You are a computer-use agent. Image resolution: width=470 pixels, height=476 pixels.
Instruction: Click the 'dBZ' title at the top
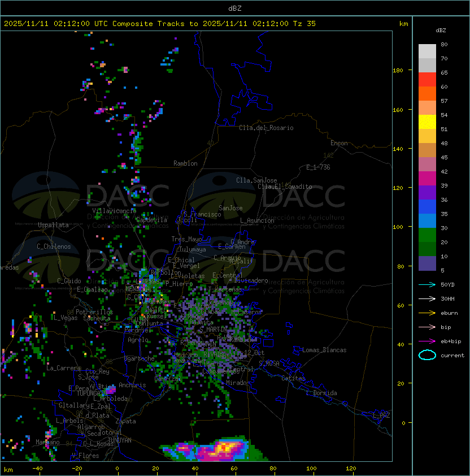point(235,8)
